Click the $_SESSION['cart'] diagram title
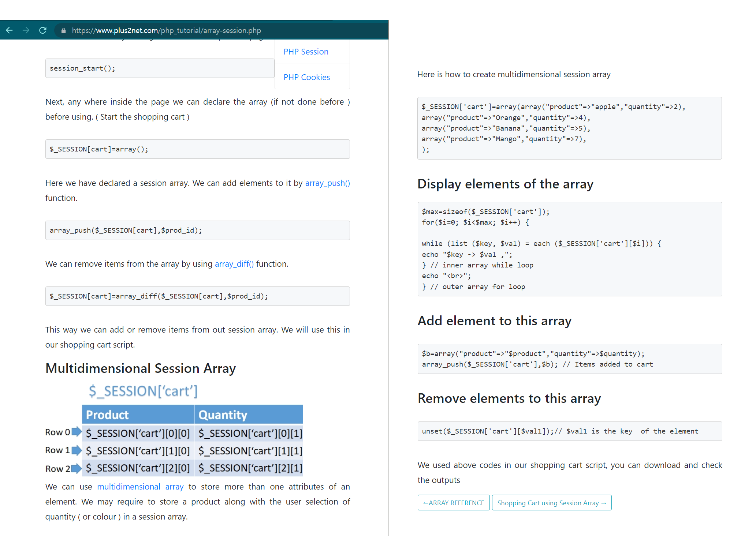The image size is (756, 536). [143, 391]
